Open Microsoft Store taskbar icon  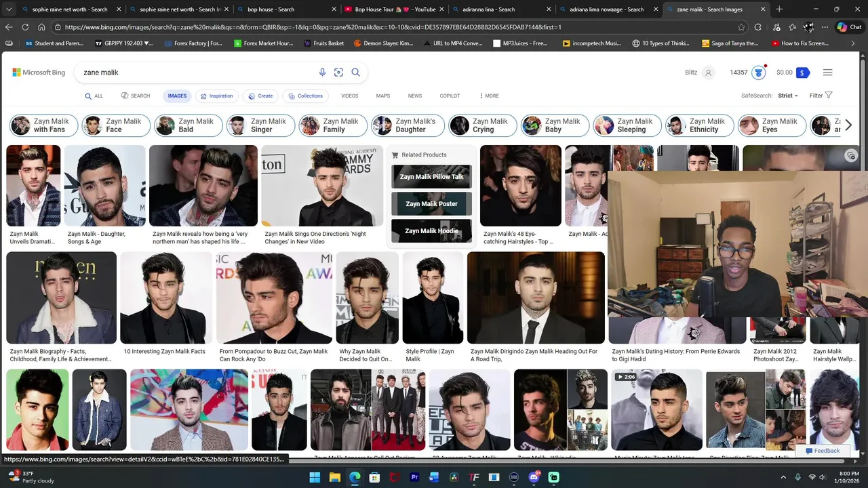[x=374, y=477]
